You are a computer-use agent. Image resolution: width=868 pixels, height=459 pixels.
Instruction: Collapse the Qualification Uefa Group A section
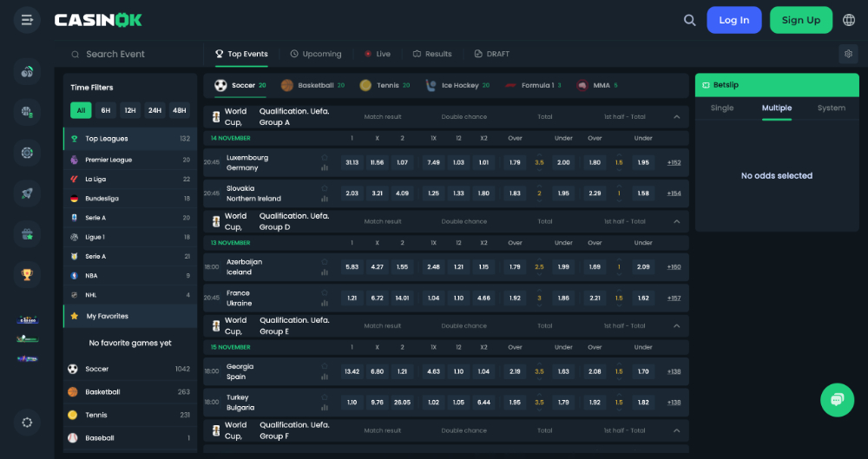[676, 116]
